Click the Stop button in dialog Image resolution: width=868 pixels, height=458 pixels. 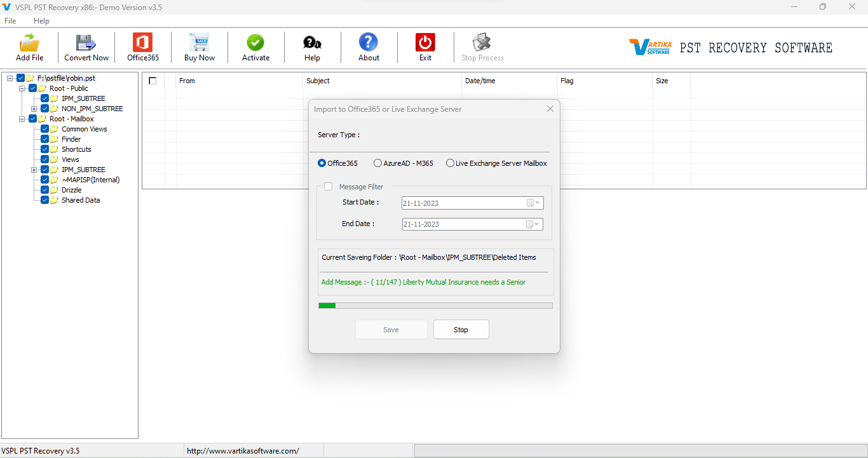pos(461,330)
